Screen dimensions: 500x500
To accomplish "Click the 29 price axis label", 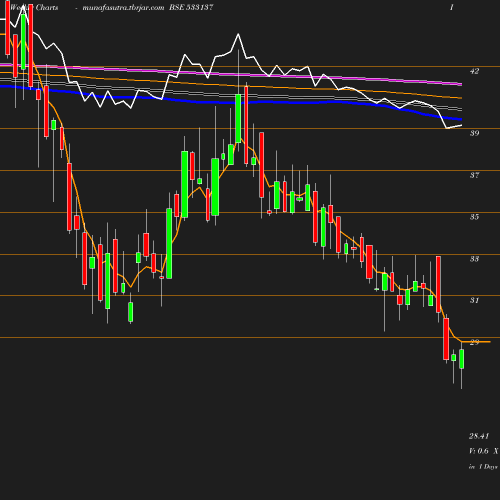I will point(474,342).
